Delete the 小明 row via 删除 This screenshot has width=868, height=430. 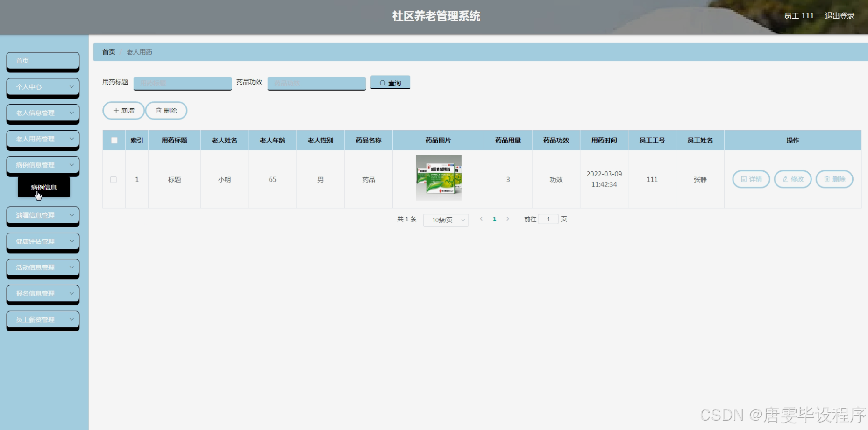click(834, 179)
